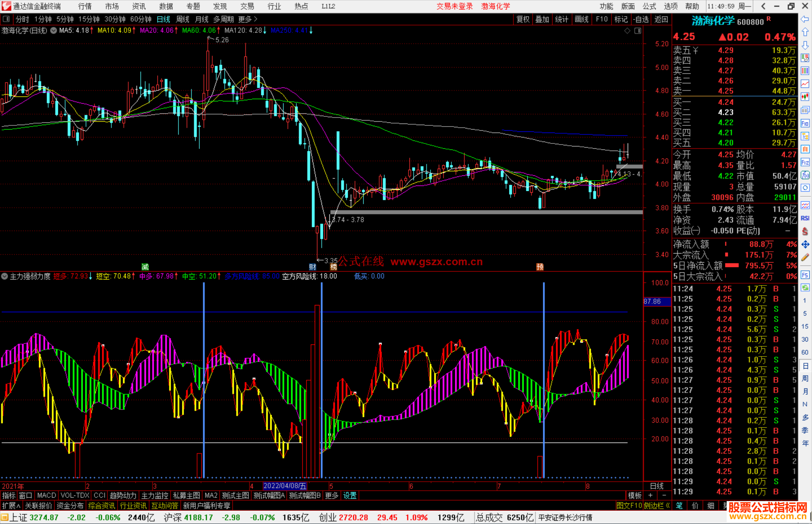Select the 年 yearly period in sidebar
This screenshot has width=812, height=524.
[x=805, y=443]
